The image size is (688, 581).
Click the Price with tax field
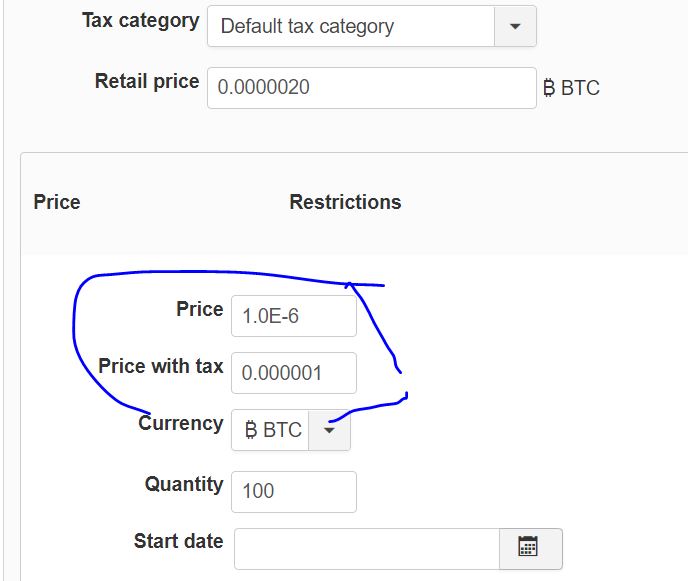tap(293, 373)
